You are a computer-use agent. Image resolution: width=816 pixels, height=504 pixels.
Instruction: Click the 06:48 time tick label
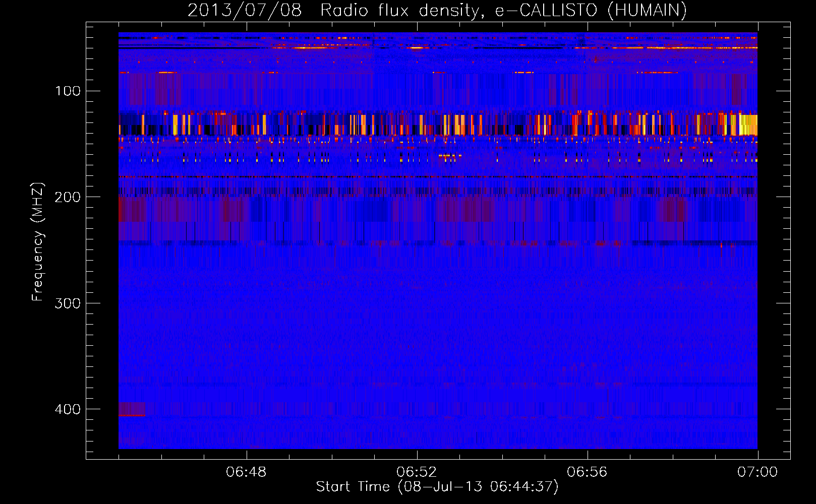click(x=246, y=472)
